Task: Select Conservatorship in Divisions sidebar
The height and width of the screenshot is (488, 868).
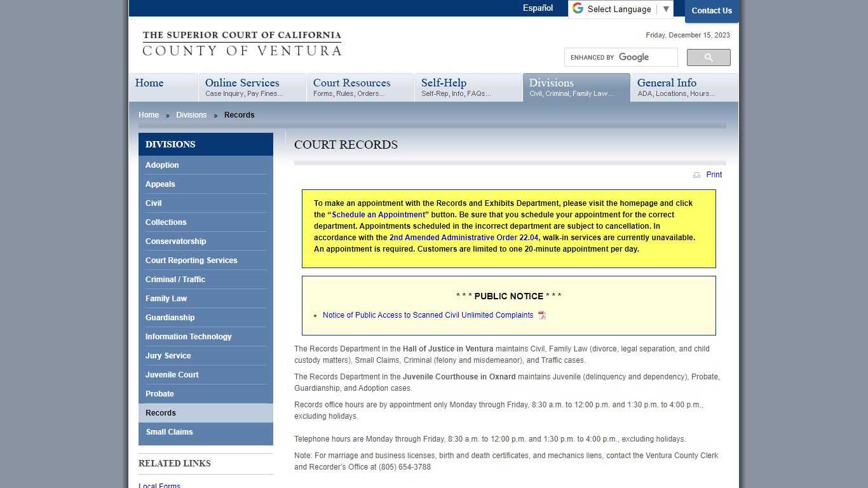Action: (206, 241)
